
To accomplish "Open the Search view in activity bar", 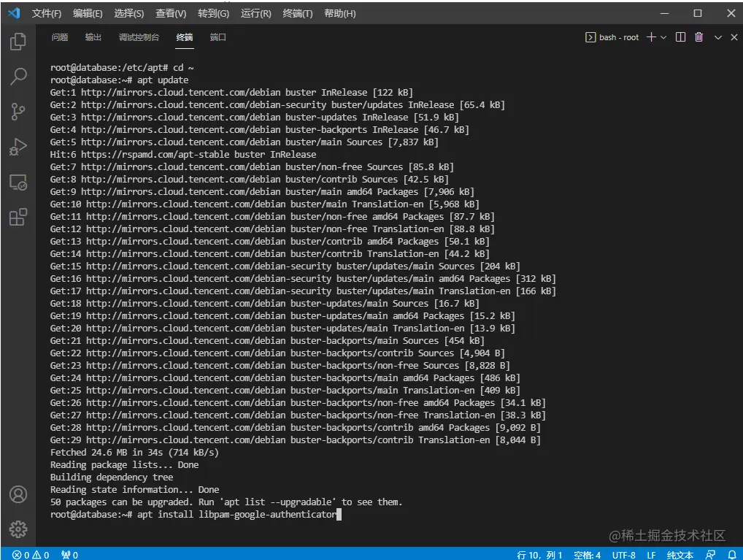I will point(18,77).
